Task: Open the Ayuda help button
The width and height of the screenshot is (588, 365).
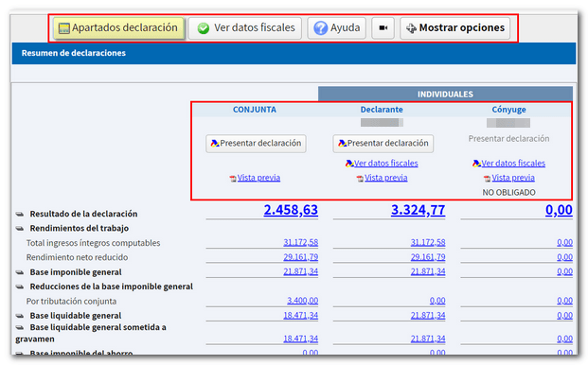Action: [x=337, y=28]
